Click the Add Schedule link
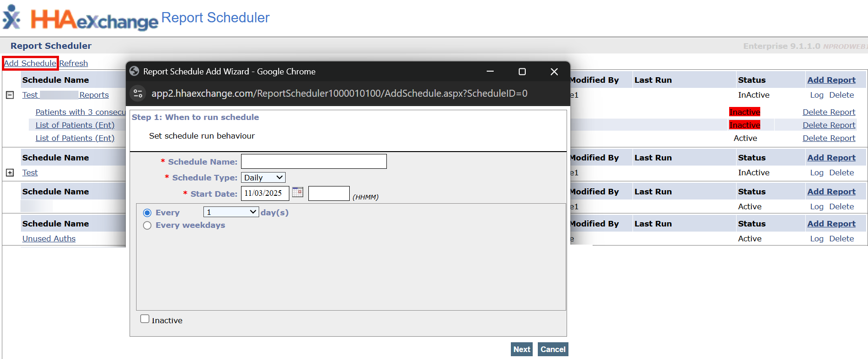This screenshot has height=359, width=868. [x=30, y=63]
